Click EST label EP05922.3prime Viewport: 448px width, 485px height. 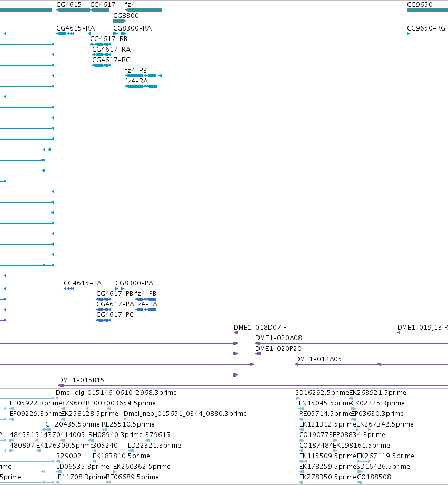coord(35,403)
